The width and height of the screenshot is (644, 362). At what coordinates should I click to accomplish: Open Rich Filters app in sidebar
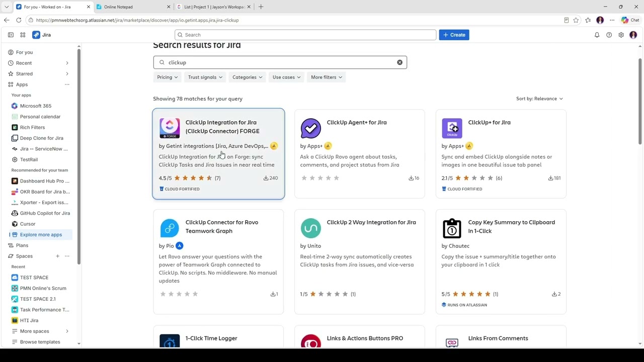click(x=32, y=128)
